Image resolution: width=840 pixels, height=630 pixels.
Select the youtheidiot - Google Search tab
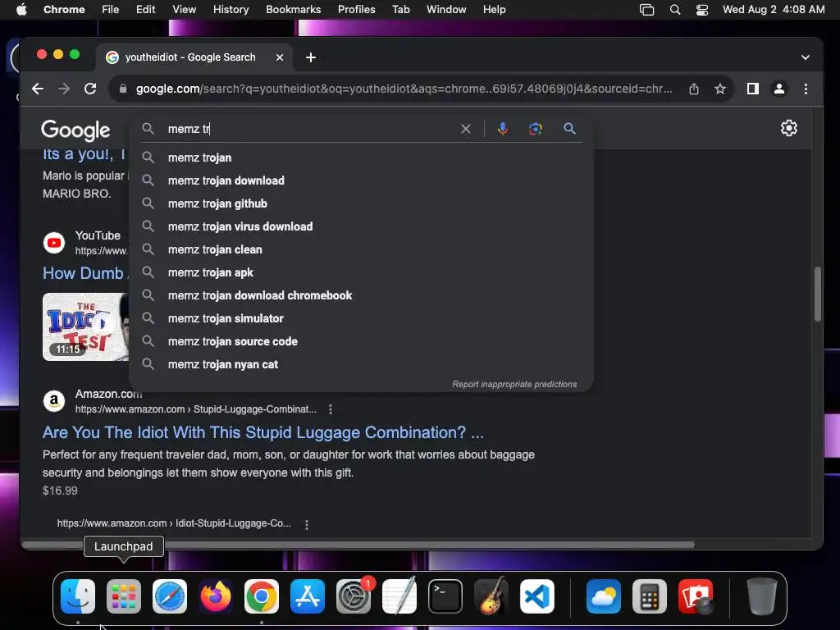point(194,57)
